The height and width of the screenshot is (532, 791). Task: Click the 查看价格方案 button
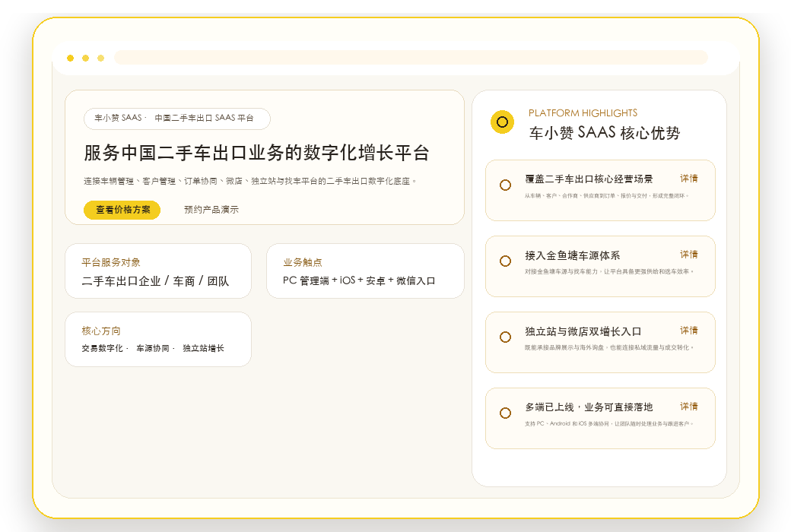tap(122, 210)
